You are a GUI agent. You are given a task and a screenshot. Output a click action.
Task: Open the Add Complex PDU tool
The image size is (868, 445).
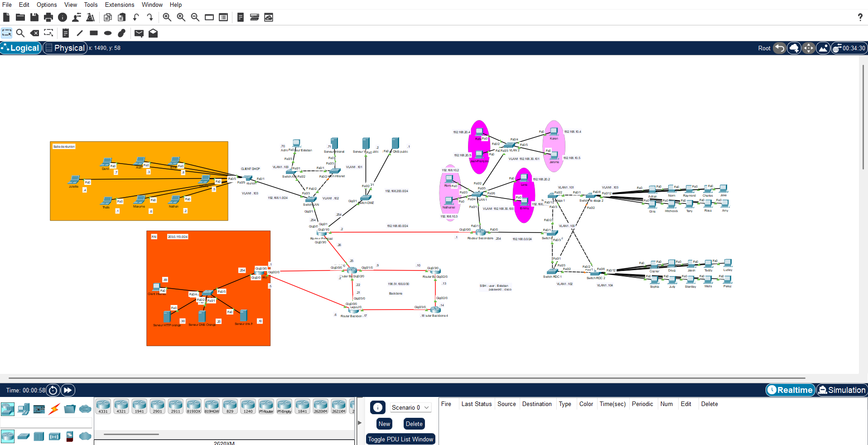153,33
